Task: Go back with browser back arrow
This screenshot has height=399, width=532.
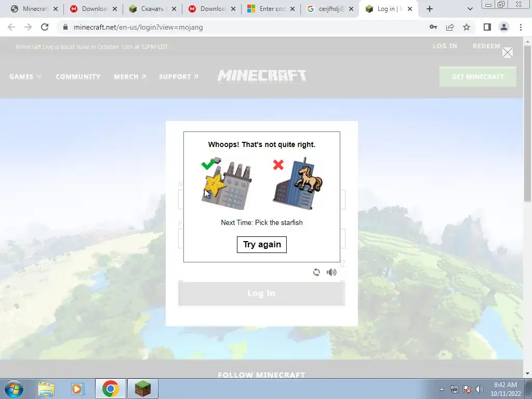Action: 11,27
